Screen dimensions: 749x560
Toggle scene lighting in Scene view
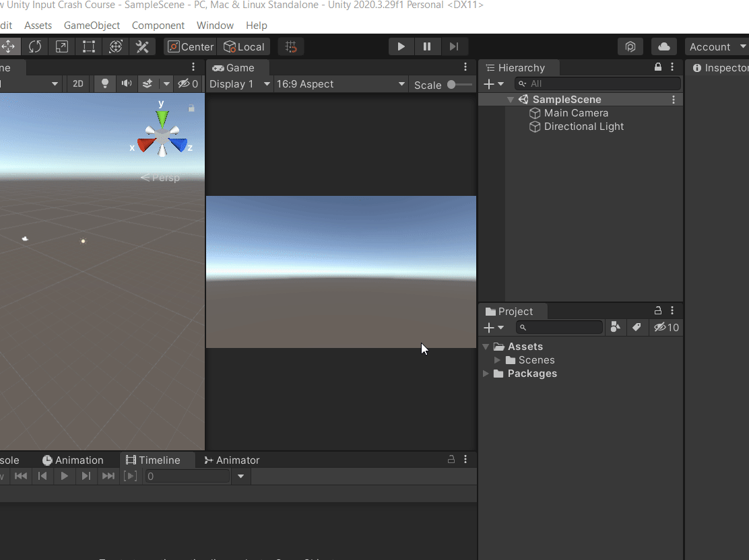pos(104,83)
